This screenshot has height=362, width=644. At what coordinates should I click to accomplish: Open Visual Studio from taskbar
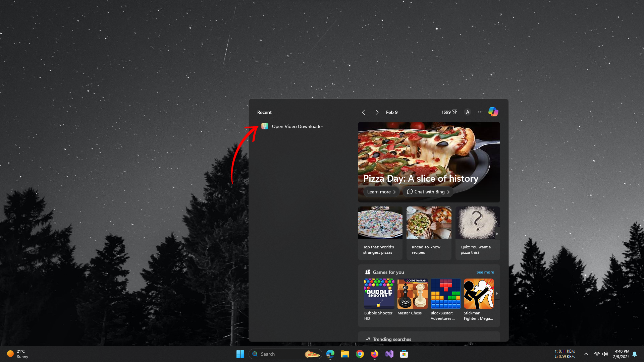click(389, 354)
